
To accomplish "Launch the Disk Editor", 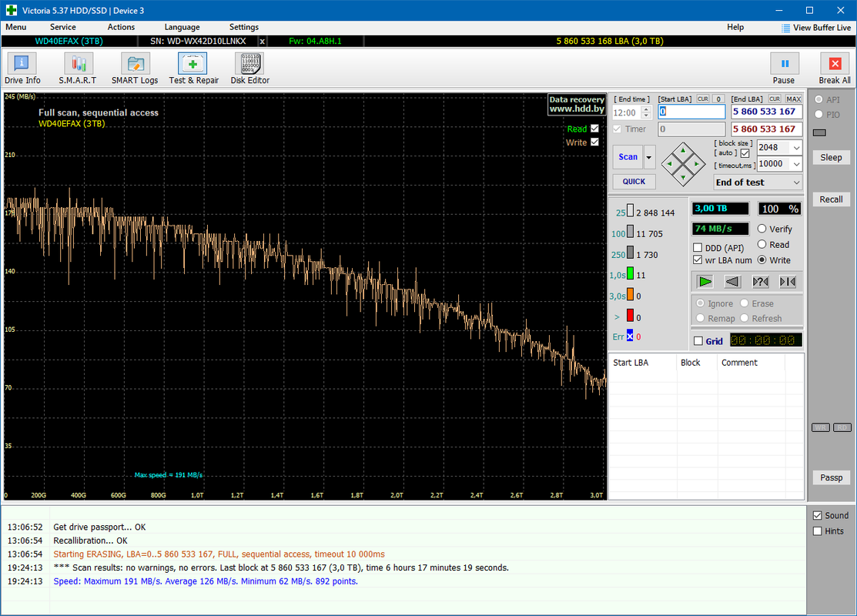I will pyautogui.click(x=248, y=68).
